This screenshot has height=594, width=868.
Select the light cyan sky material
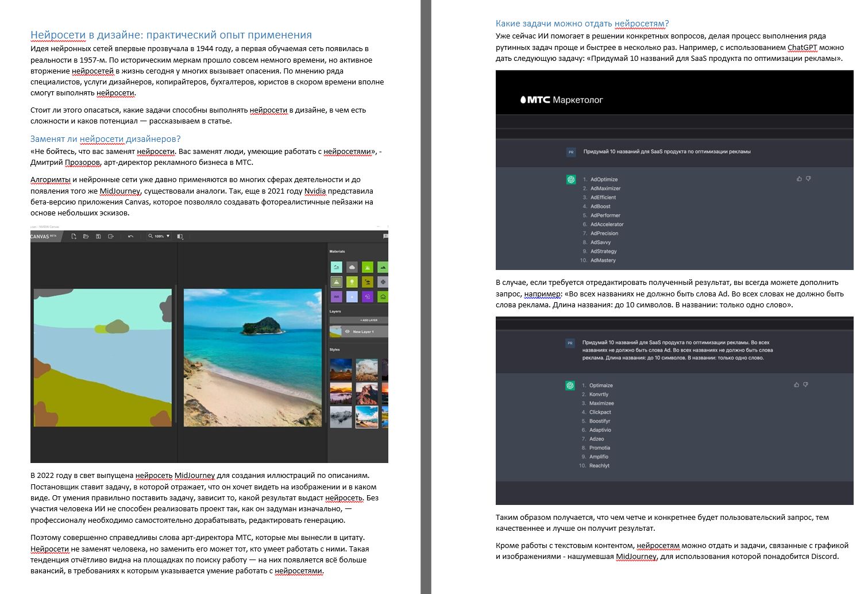coord(336,267)
